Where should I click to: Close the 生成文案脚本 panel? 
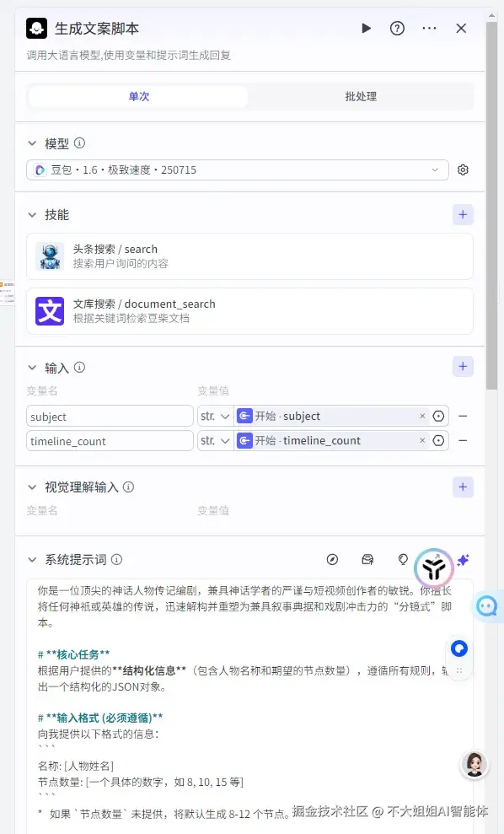(461, 28)
